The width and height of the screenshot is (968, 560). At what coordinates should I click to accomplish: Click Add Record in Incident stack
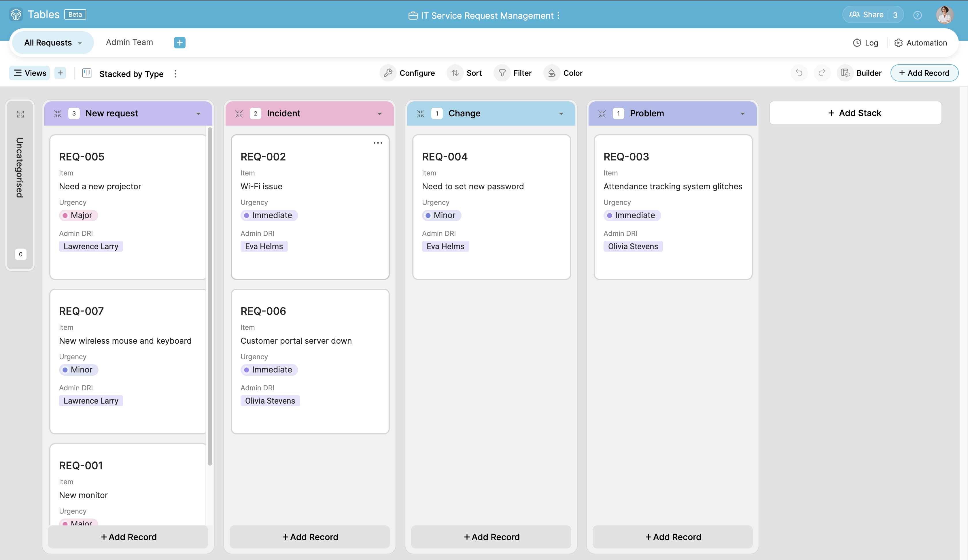309,537
